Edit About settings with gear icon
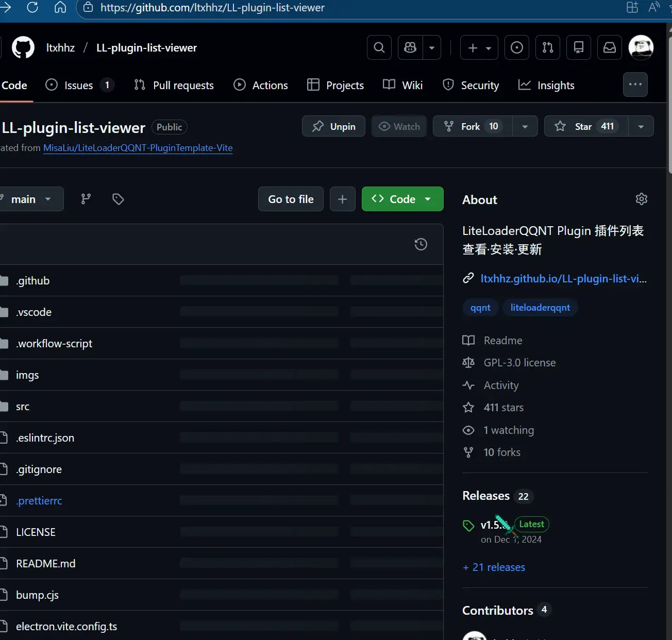672x640 pixels. tap(641, 199)
